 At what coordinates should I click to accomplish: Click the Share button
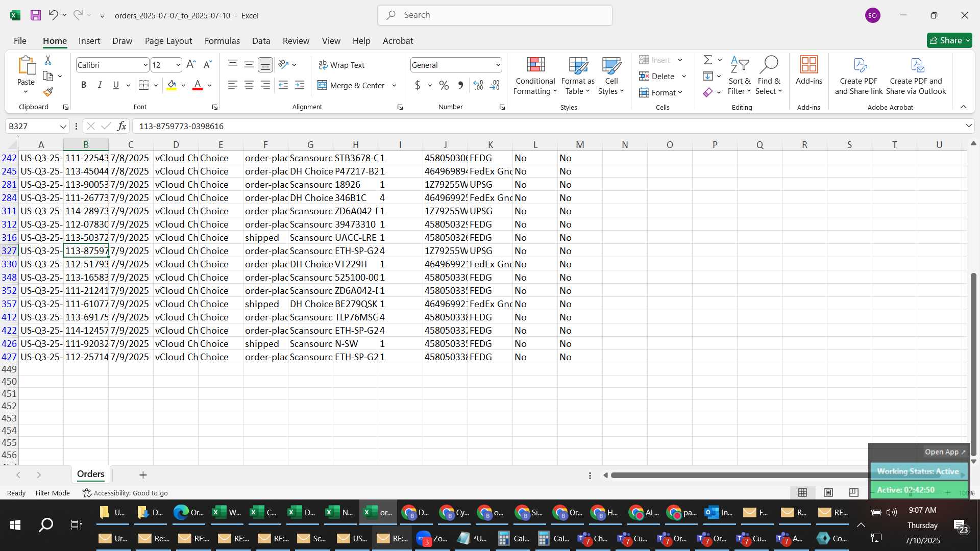[x=949, y=40]
